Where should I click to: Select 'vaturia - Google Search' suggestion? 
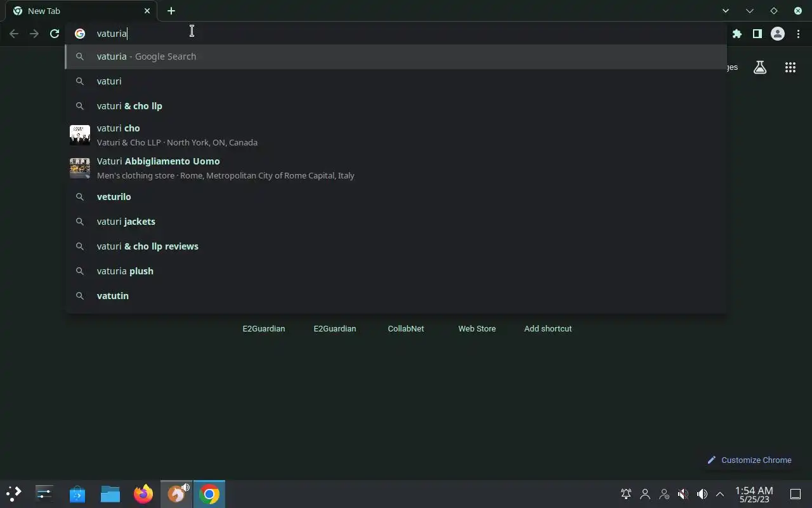(396, 57)
